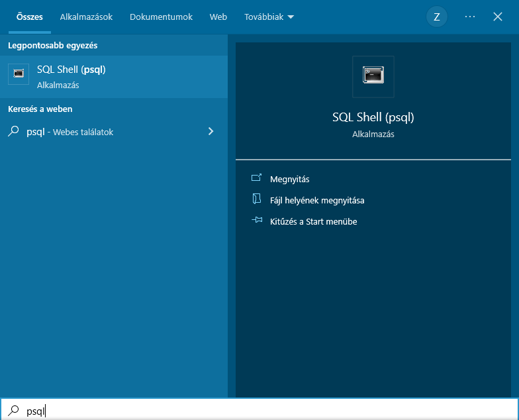This screenshot has height=420, width=519.
Task: Click the SQL Shell icon in results
Action: point(19,74)
